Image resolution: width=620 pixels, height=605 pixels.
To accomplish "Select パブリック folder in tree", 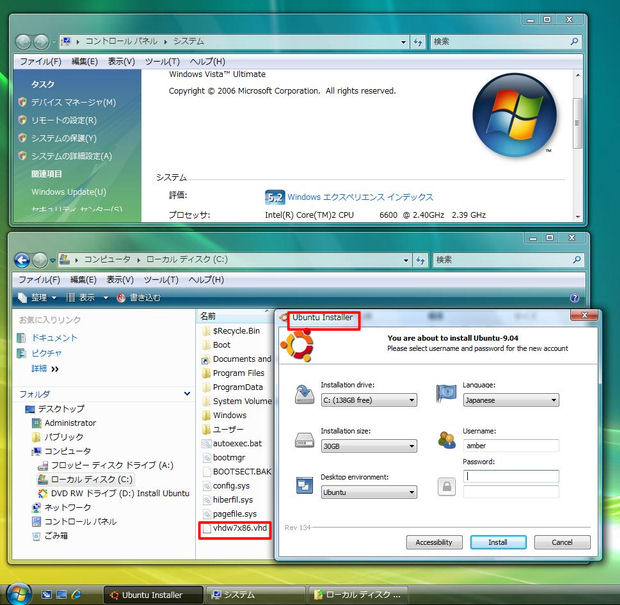I will 64,437.
